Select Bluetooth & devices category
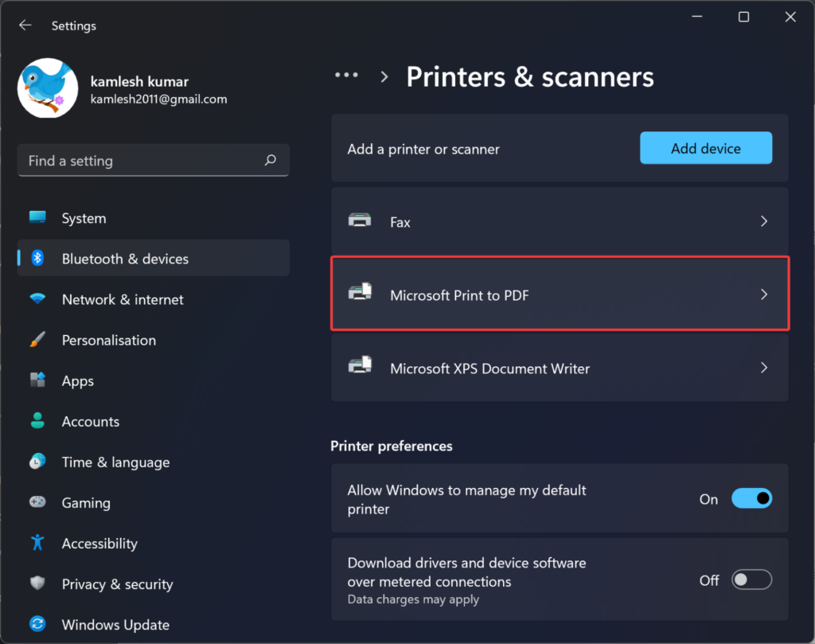This screenshot has height=644, width=815. click(154, 259)
